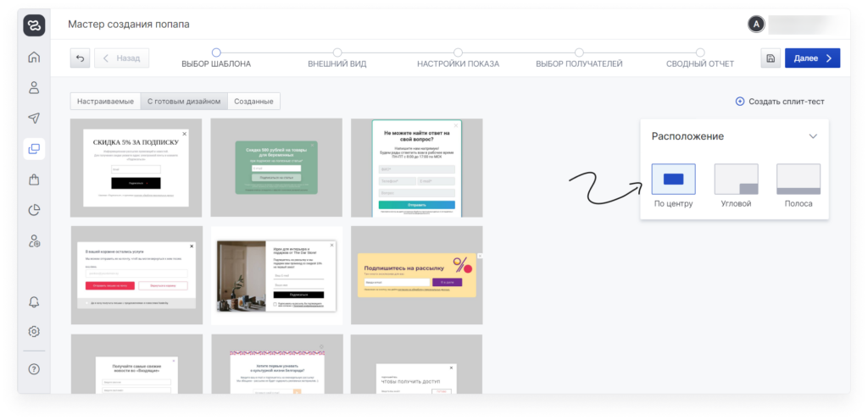Open the home section in the sidebar
Image resolution: width=868 pixels, height=420 pixels.
click(x=34, y=58)
